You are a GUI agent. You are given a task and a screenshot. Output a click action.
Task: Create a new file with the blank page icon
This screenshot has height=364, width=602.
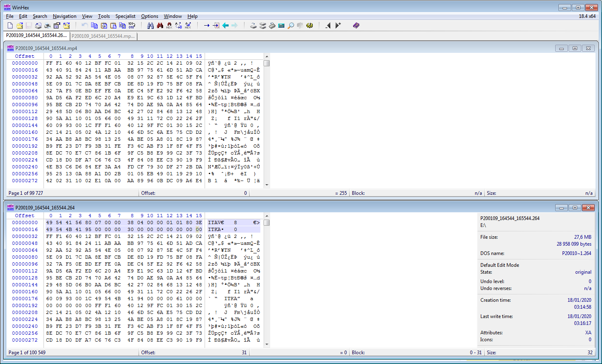tap(11, 26)
